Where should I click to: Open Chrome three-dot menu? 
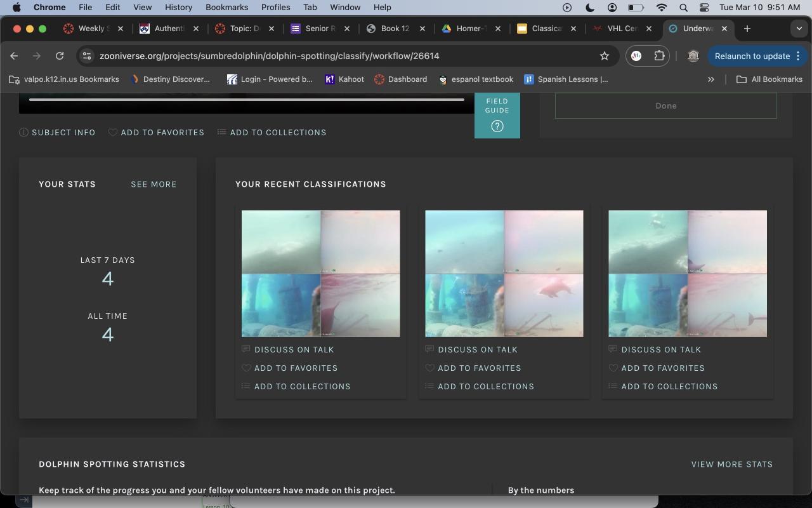pyautogui.click(x=798, y=56)
